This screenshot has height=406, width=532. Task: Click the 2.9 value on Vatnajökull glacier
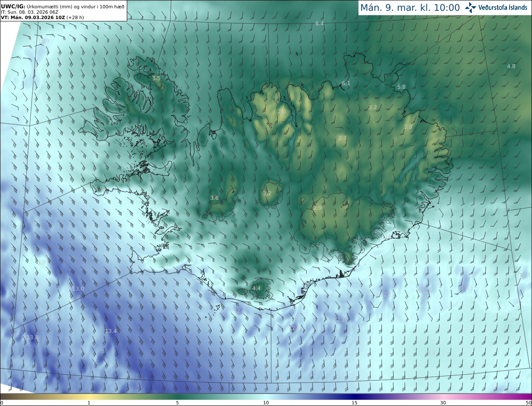[x=318, y=208]
